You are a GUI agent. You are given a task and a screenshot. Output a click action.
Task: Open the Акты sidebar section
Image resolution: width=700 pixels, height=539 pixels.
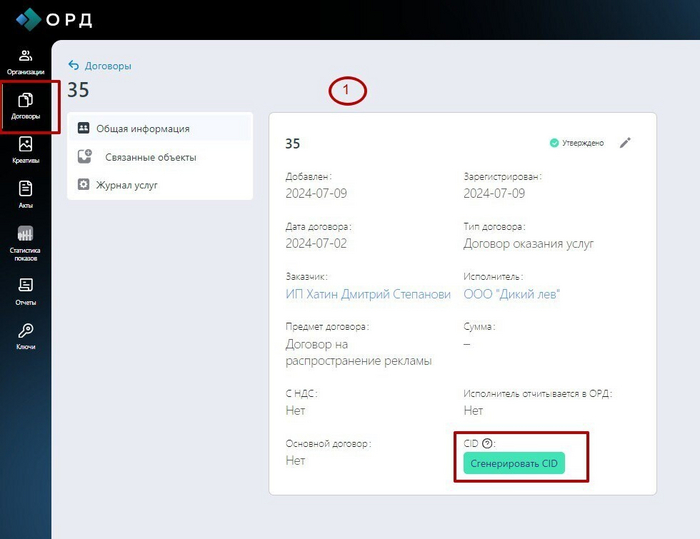tap(25, 195)
